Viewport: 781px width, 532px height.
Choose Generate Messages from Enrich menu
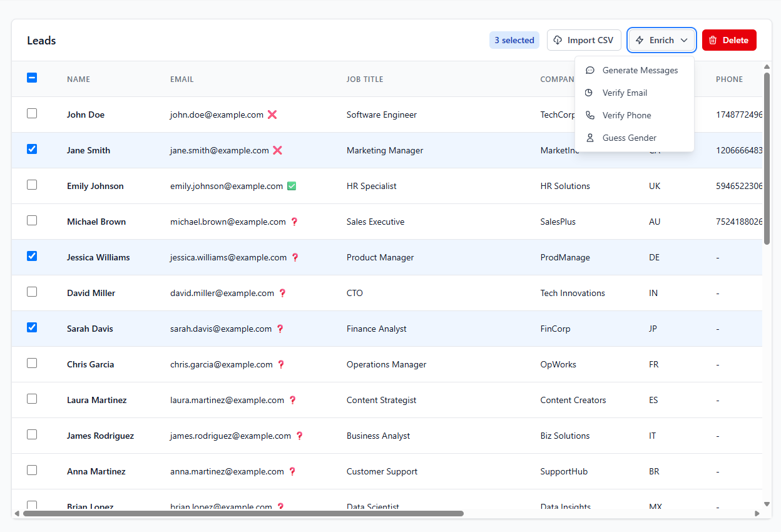click(635, 70)
